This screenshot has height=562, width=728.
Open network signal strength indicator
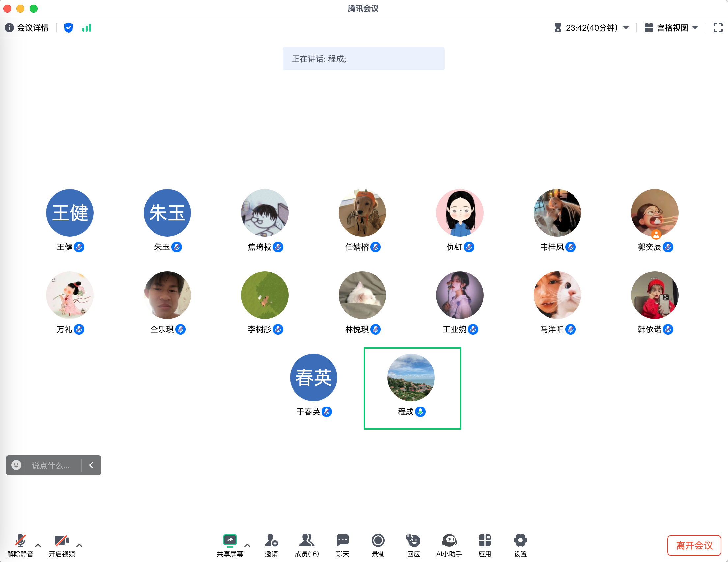pyautogui.click(x=87, y=28)
